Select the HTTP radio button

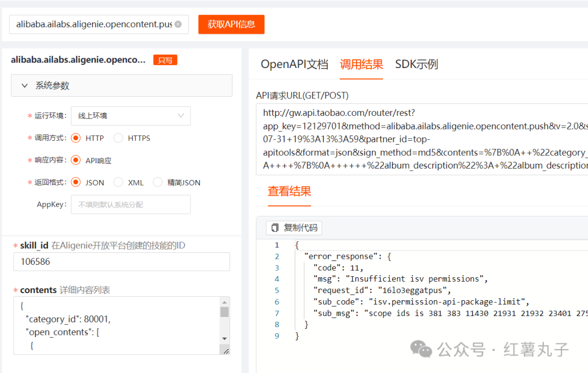(x=76, y=138)
